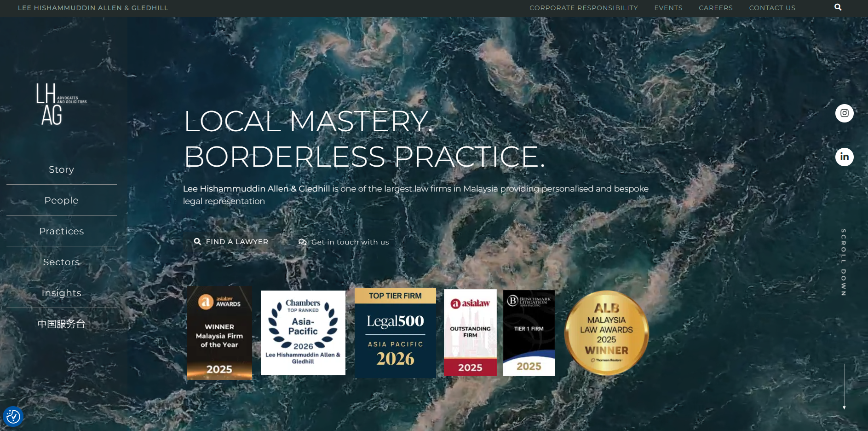Select Sectors in the sidebar
Screen dimensions: 868x431
coord(62,262)
